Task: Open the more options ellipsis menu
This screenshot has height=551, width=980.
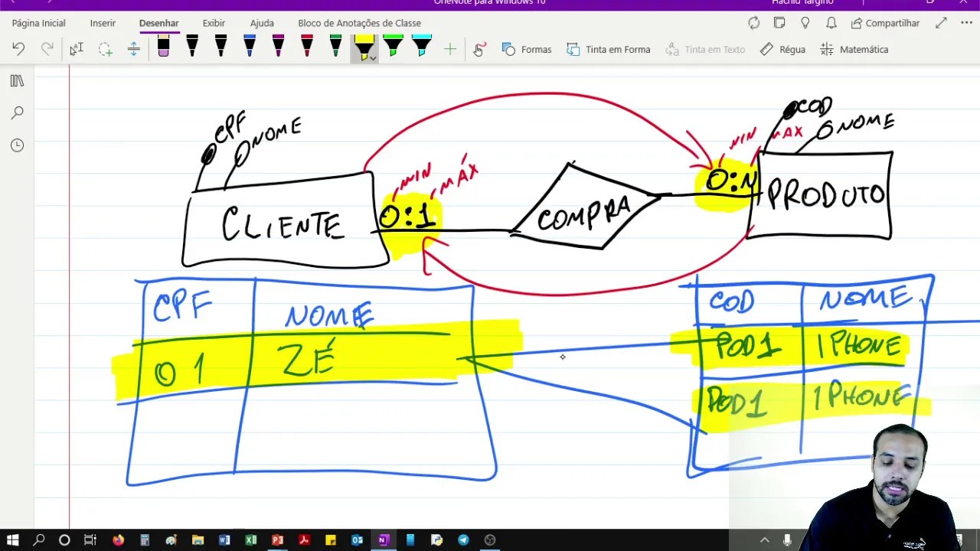Action: coord(966,23)
